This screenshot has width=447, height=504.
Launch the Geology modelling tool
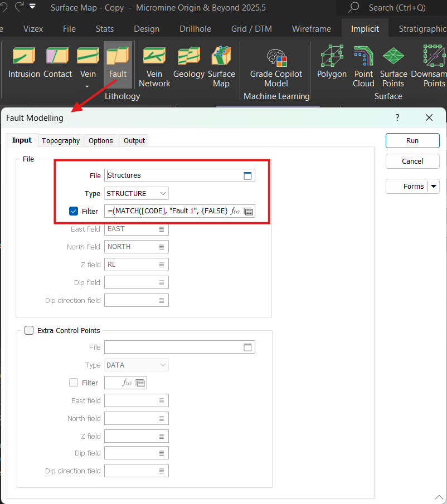pyautogui.click(x=188, y=62)
